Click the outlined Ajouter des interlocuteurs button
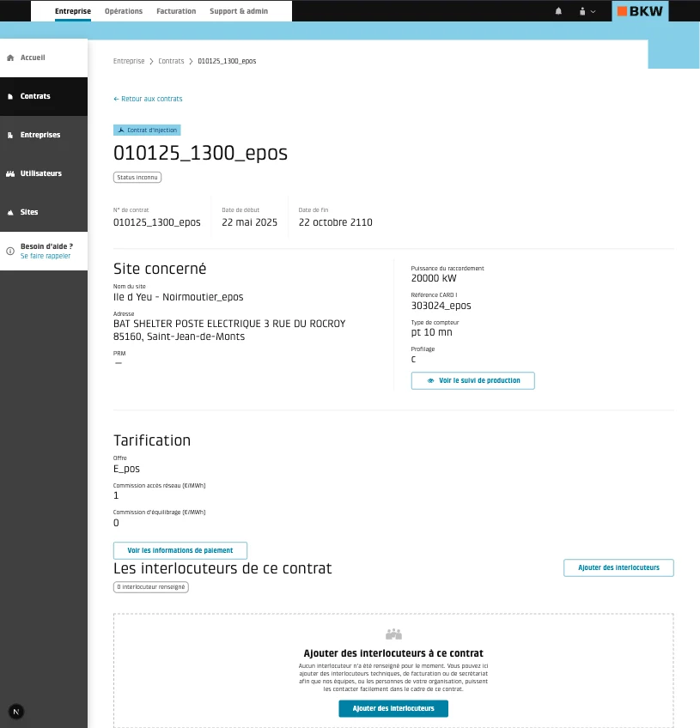 (x=618, y=567)
